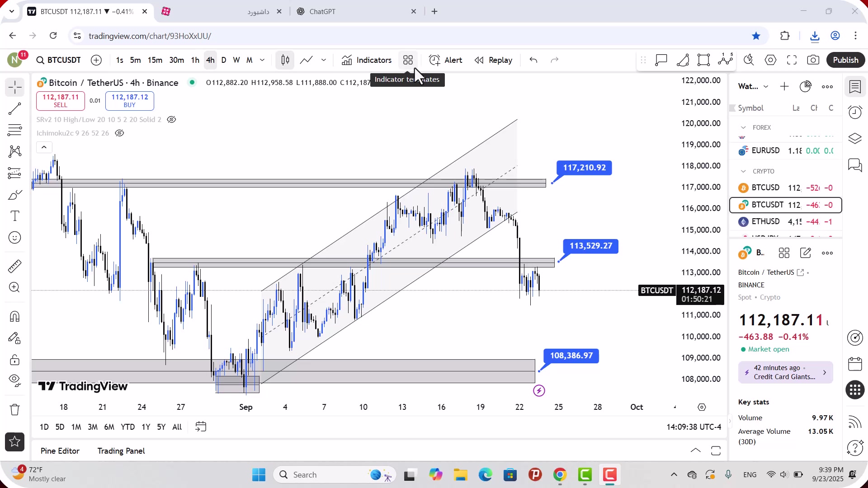Select the text annotation tool
The width and height of the screenshot is (868, 488).
(x=14, y=216)
